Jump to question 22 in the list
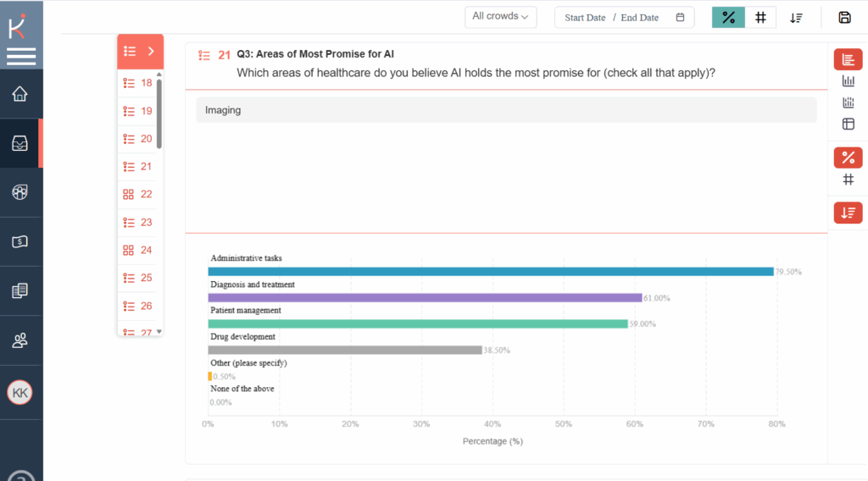The width and height of the screenshot is (868, 481). tap(138, 194)
